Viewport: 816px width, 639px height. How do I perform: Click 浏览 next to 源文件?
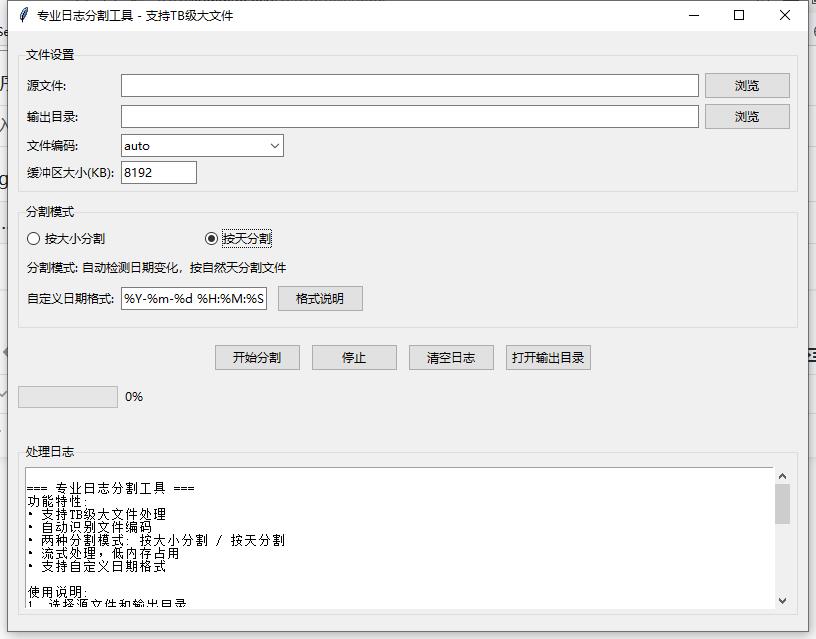tap(746, 85)
